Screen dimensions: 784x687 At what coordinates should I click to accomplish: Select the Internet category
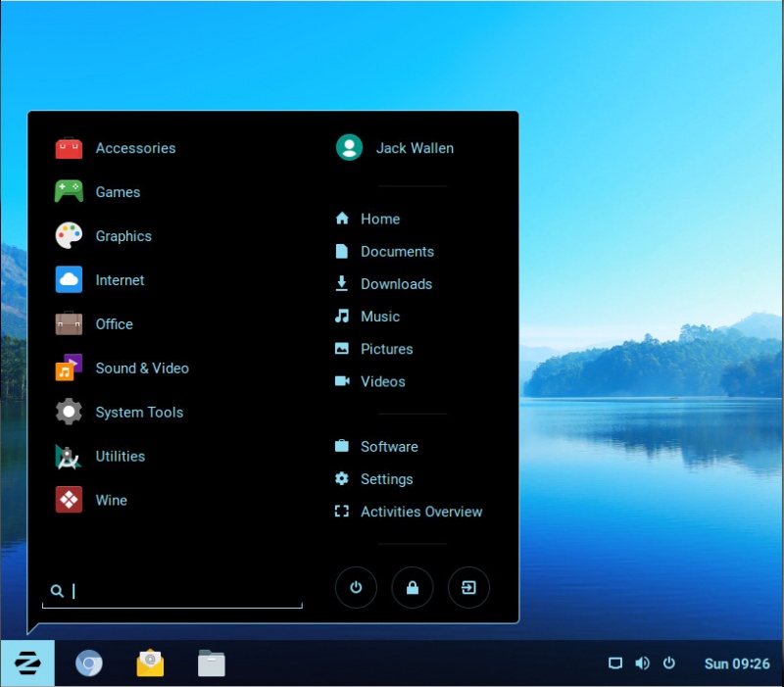tap(120, 280)
